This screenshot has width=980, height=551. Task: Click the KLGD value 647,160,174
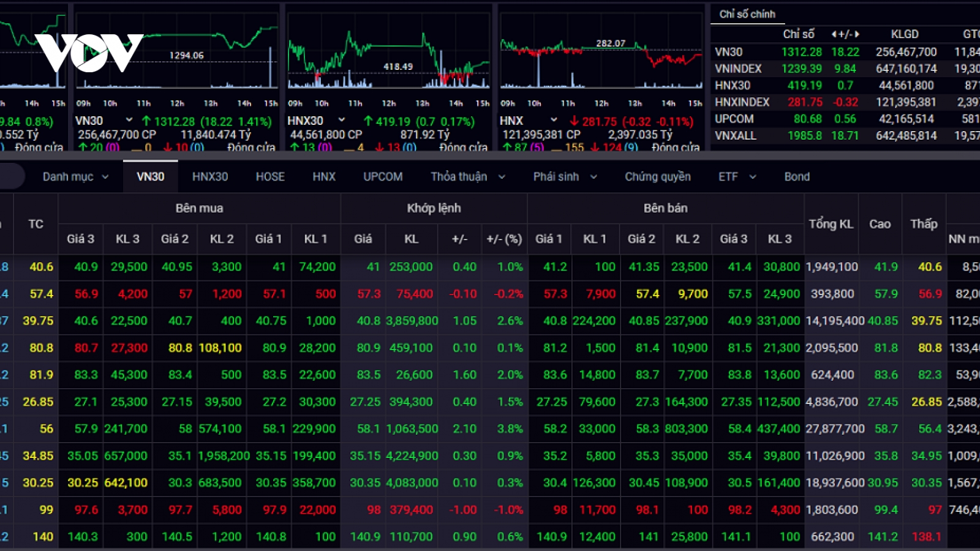[907, 69]
